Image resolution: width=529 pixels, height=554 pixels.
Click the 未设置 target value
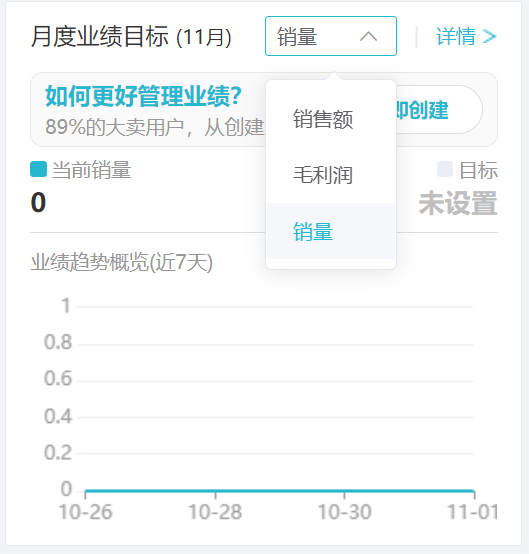click(458, 203)
